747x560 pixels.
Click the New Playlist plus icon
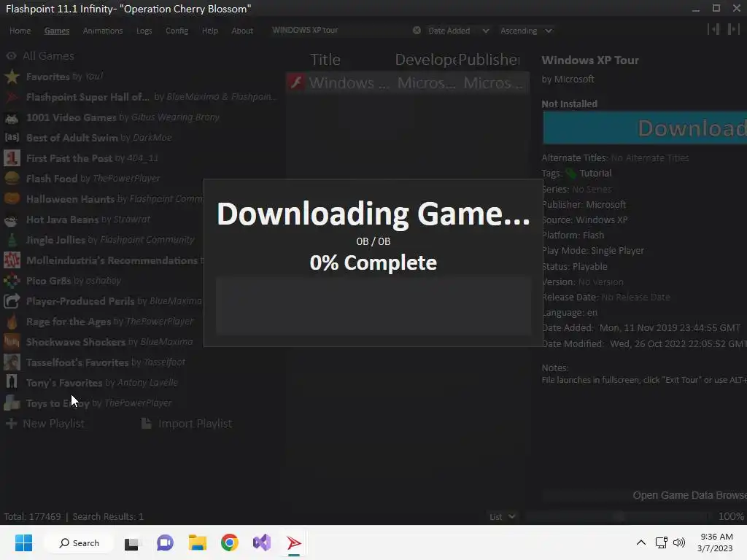pyautogui.click(x=12, y=424)
